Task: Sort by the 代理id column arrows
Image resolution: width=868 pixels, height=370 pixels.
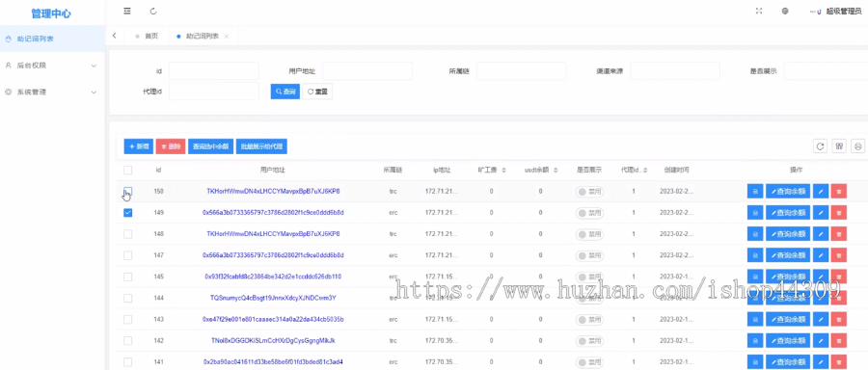Action: [645, 170]
